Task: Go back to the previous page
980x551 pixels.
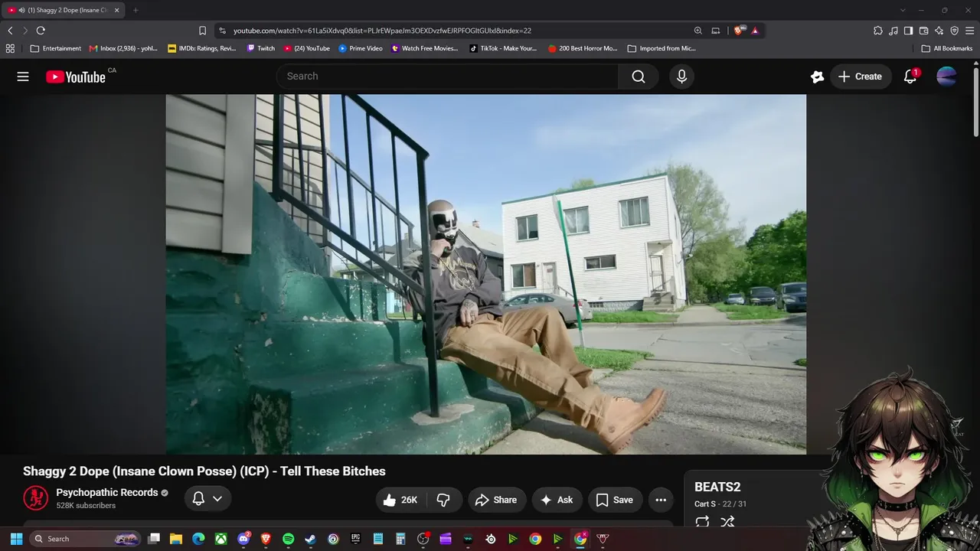Action: point(10,31)
